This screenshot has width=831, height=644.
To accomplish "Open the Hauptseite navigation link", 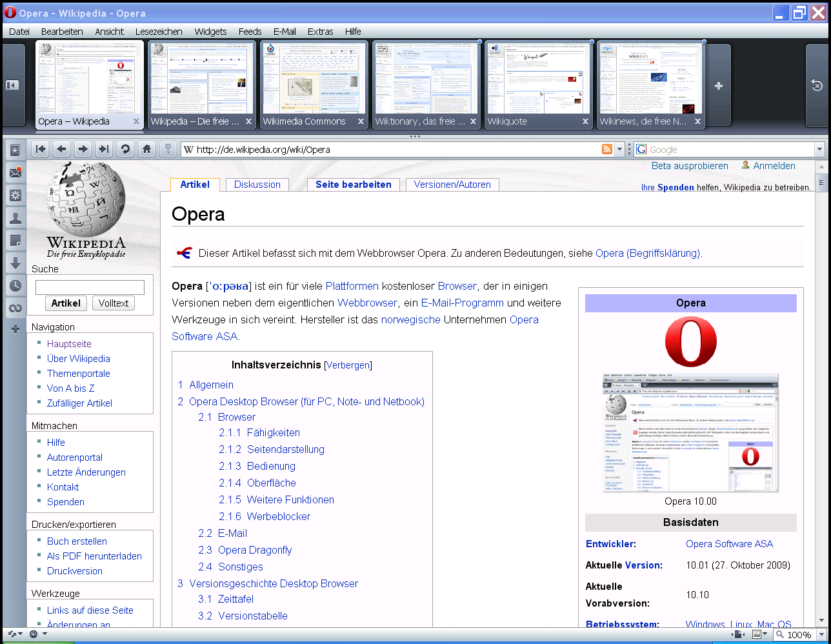I will (69, 344).
